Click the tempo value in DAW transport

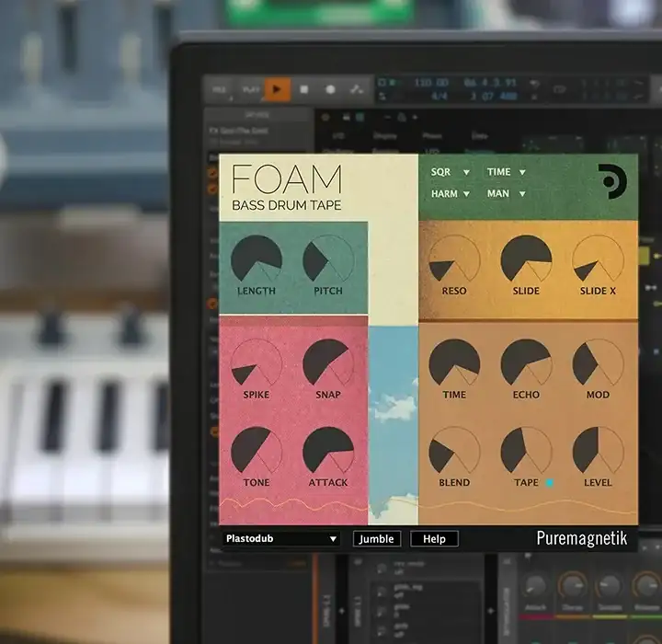click(x=430, y=83)
